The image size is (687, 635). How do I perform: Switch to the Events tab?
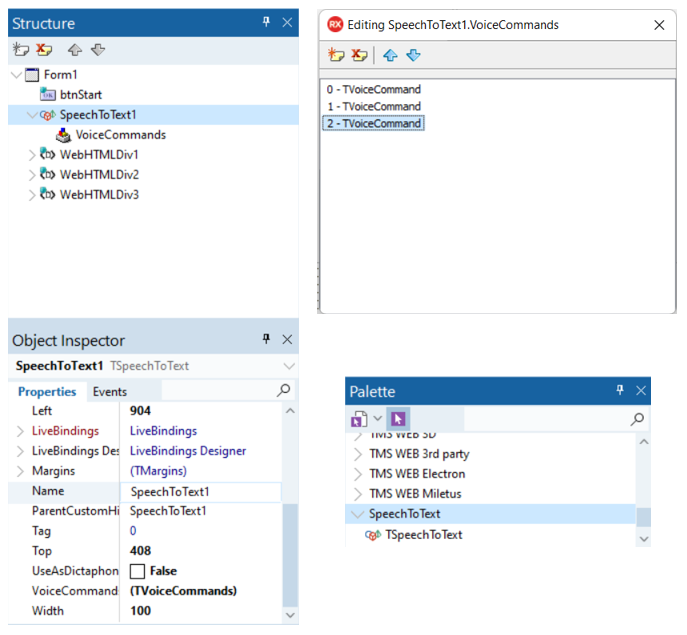(x=110, y=392)
